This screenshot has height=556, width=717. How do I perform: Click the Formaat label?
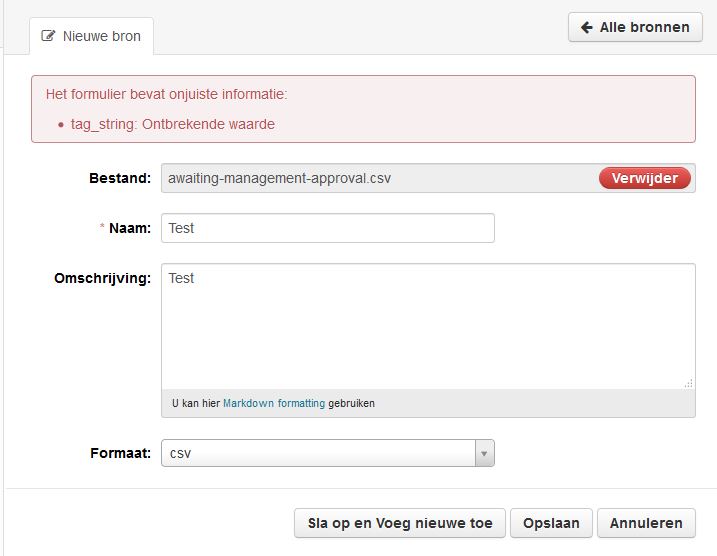(120, 453)
